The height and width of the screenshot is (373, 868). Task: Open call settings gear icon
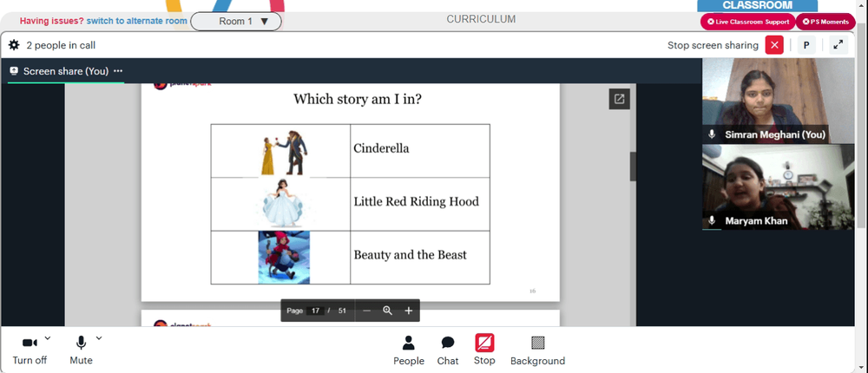click(x=14, y=45)
